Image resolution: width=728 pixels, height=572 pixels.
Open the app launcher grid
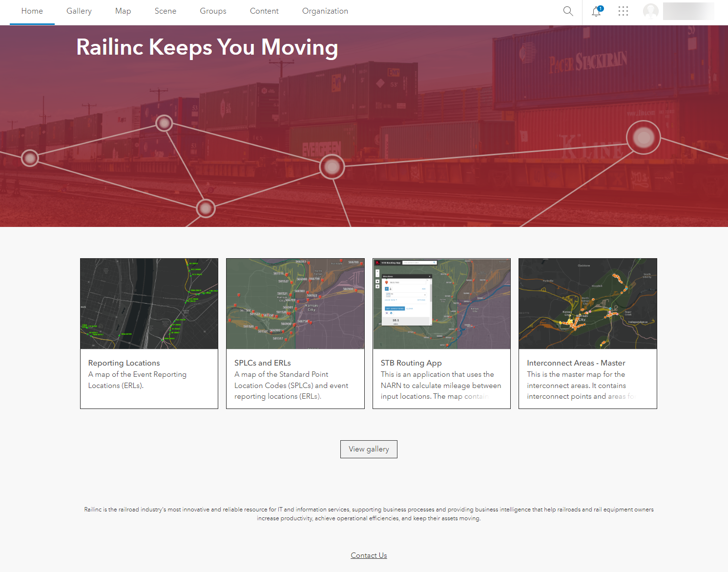pyautogui.click(x=623, y=11)
